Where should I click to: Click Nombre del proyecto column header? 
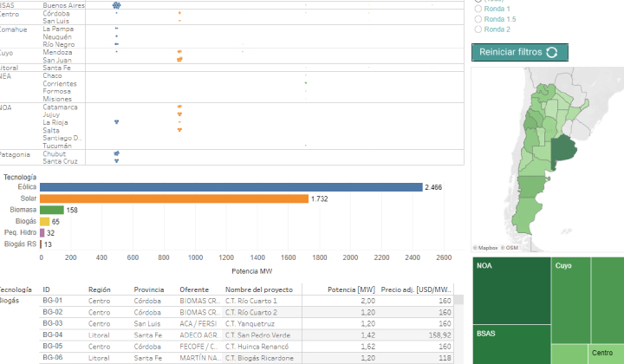tap(259, 289)
